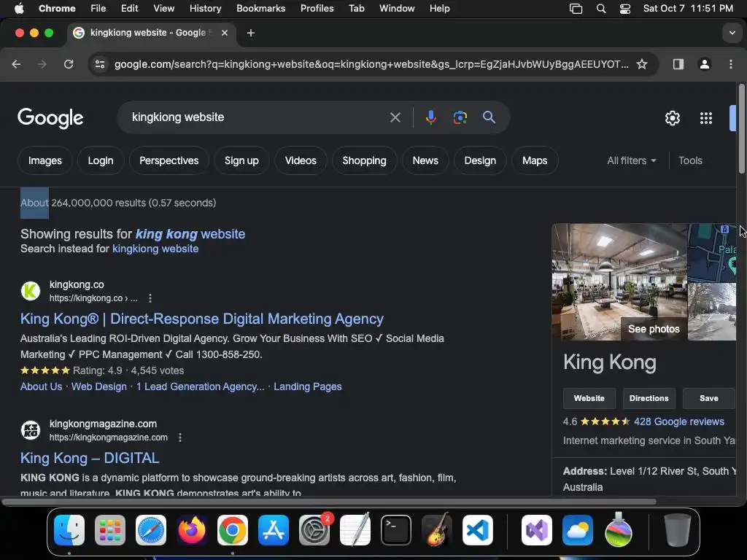
Task: Open macOS Control Center icon
Action: pos(625,9)
